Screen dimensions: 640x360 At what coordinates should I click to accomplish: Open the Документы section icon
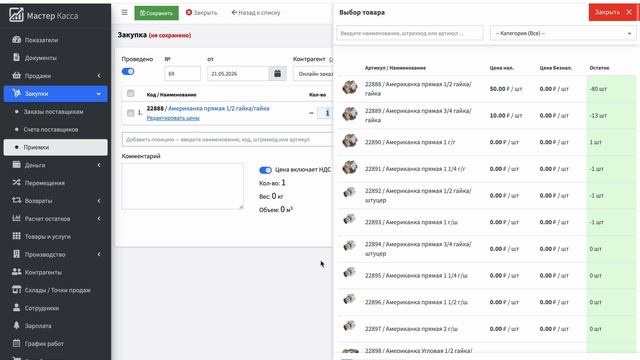coord(16,58)
